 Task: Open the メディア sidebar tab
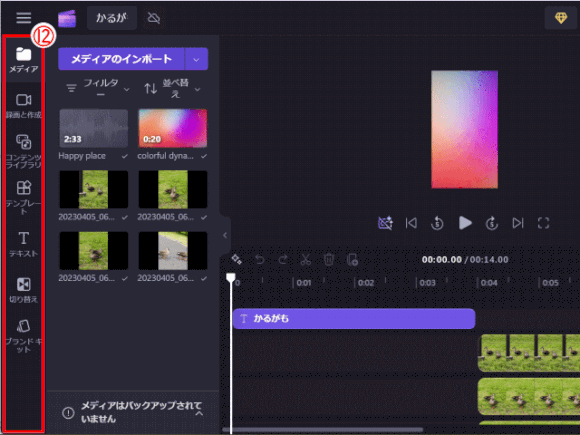point(24,60)
